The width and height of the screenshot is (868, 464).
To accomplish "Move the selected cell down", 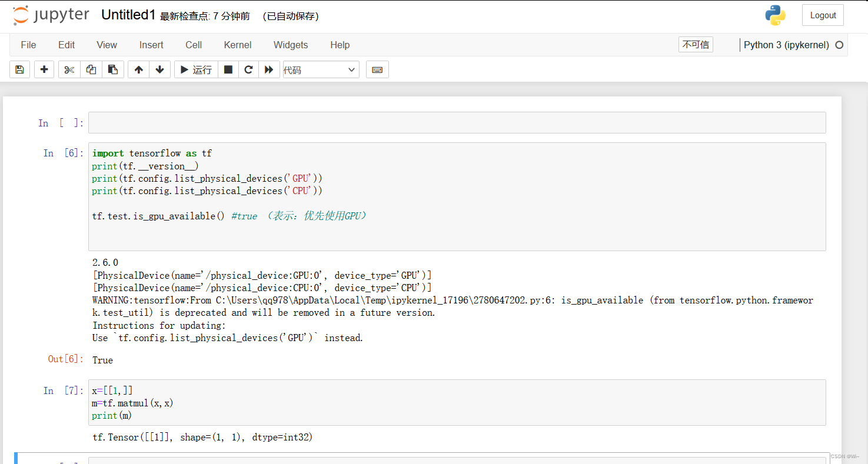I will tap(160, 69).
